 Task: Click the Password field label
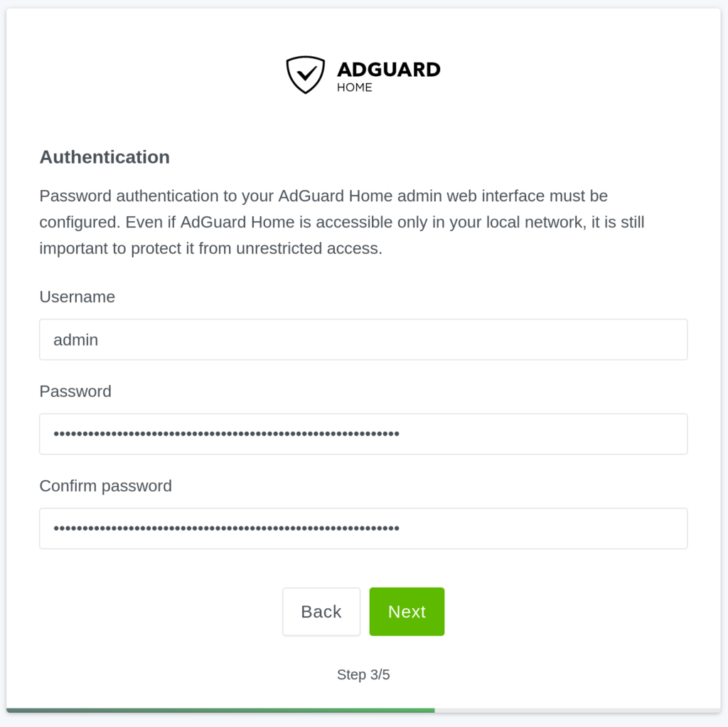[x=75, y=391]
